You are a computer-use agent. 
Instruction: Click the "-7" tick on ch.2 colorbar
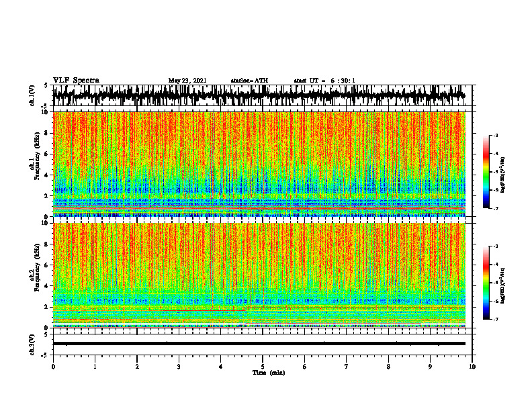click(496, 320)
